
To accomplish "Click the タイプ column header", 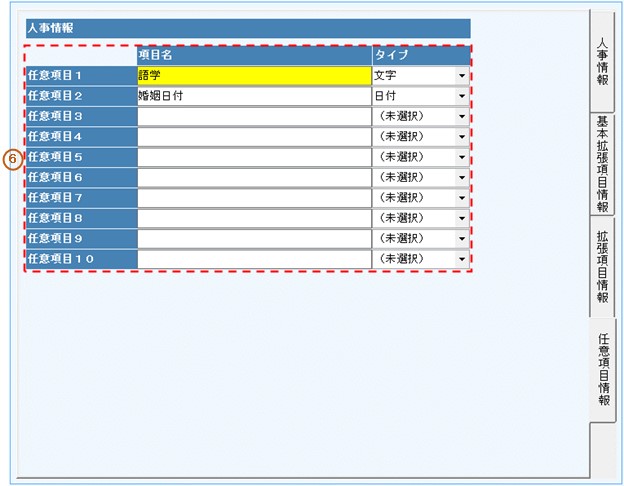I will [x=420, y=56].
